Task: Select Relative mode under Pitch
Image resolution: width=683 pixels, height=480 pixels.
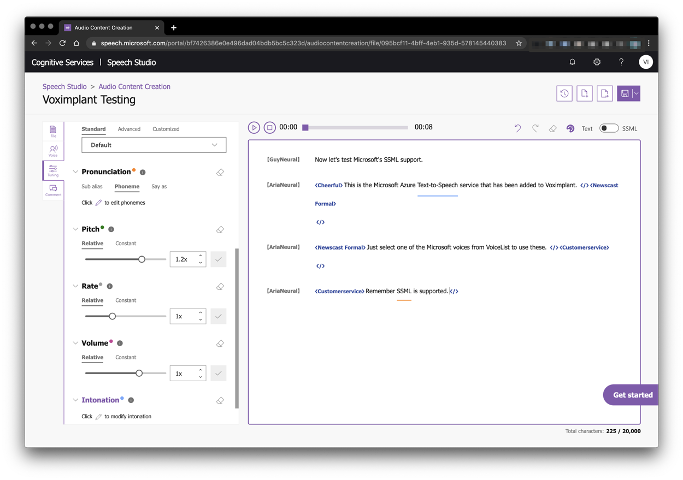Action: click(92, 243)
